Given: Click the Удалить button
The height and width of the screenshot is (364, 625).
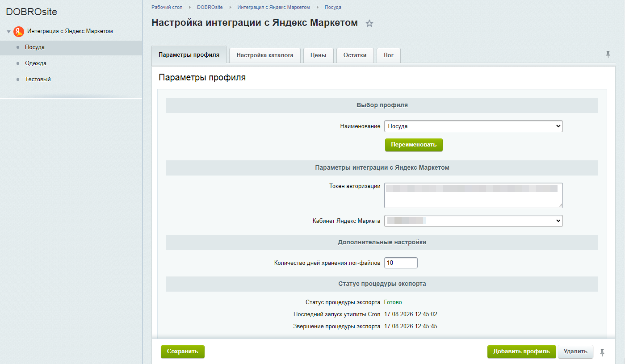Looking at the screenshot, I should pyautogui.click(x=575, y=351).
